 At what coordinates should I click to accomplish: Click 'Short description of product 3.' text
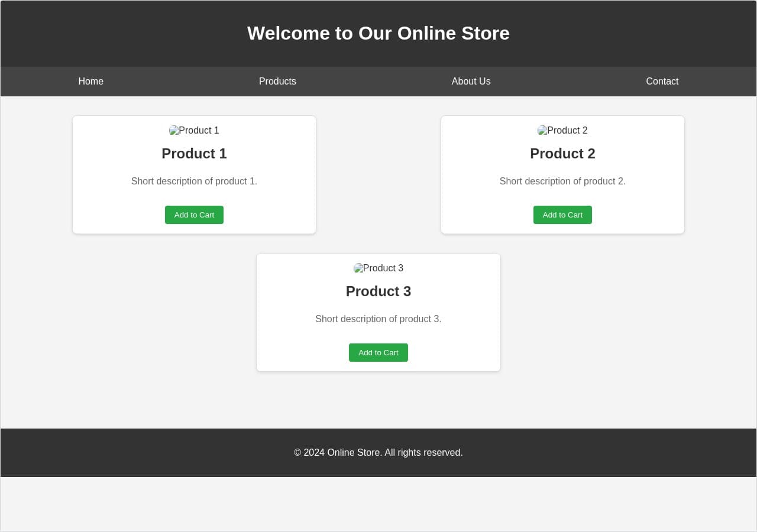pyautogui.click(x=378, y=319)
